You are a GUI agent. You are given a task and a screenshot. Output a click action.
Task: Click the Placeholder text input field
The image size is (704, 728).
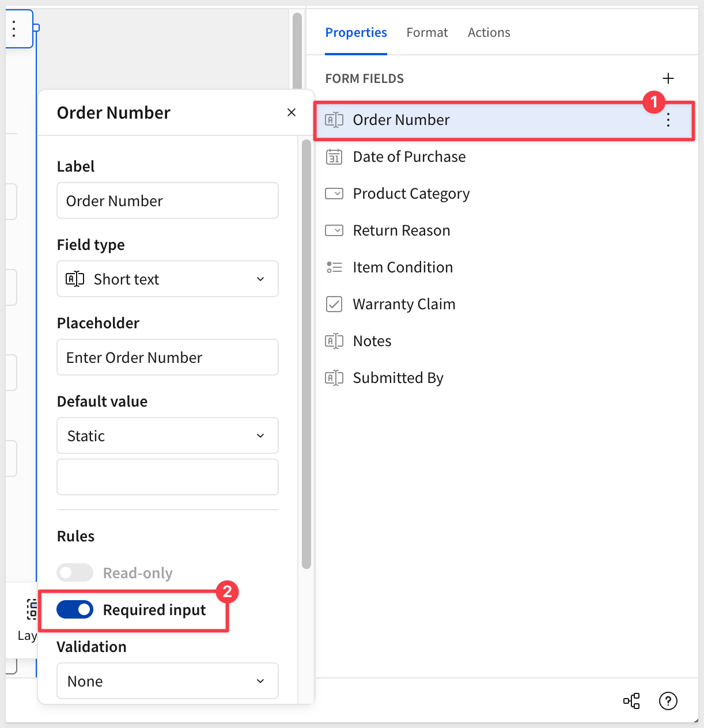point(167,358)
